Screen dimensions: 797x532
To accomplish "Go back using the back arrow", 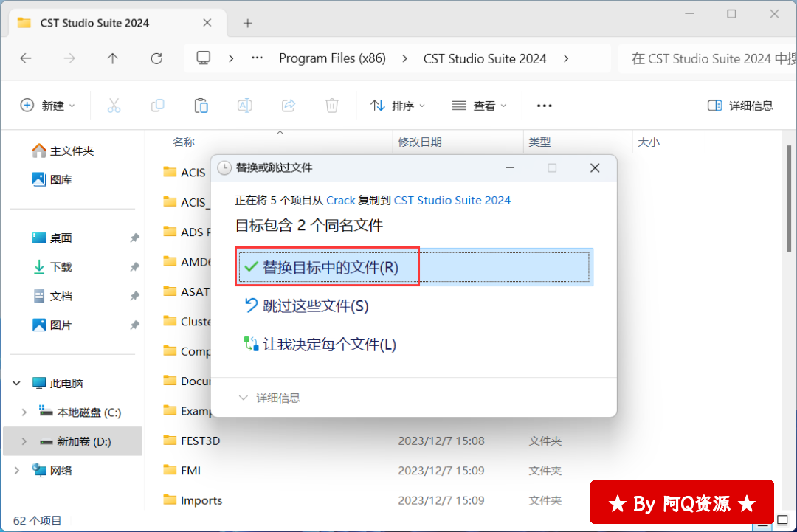I will [25, 58].
